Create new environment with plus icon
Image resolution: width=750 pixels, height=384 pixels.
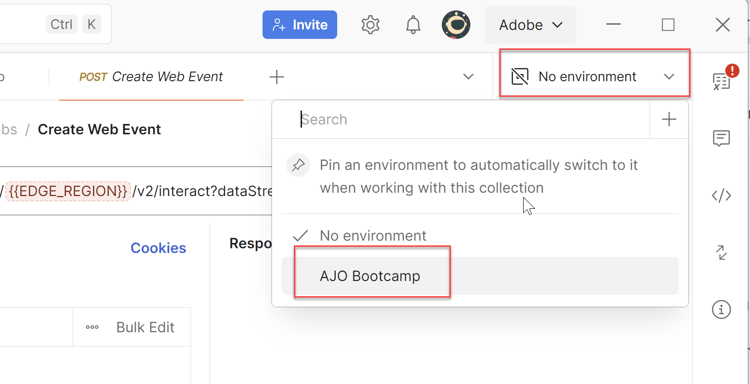click(x=669, y=120)
